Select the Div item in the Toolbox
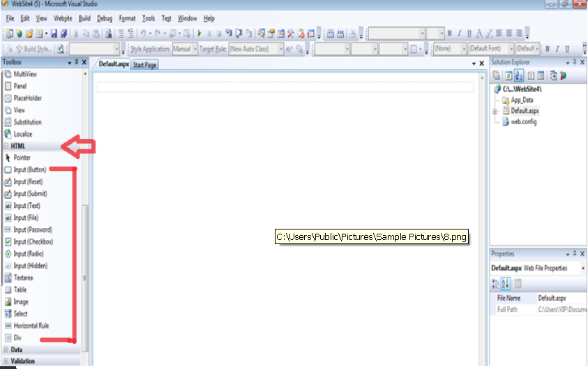The image size is (588, 369). click(13, 338)
